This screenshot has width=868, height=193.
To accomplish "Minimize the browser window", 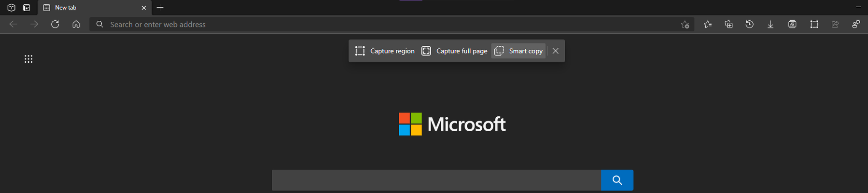I will click(x=858, y=7).
